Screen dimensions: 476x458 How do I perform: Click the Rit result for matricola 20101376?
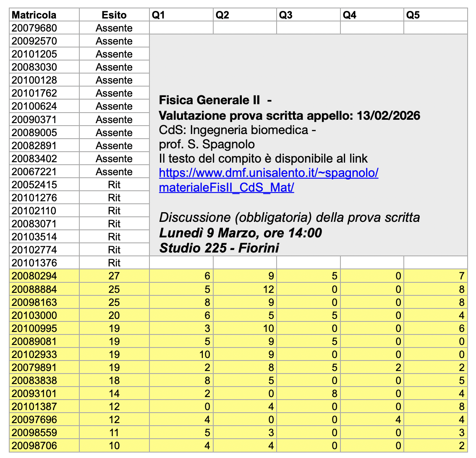pyautogui.click(x=114, y=263)
